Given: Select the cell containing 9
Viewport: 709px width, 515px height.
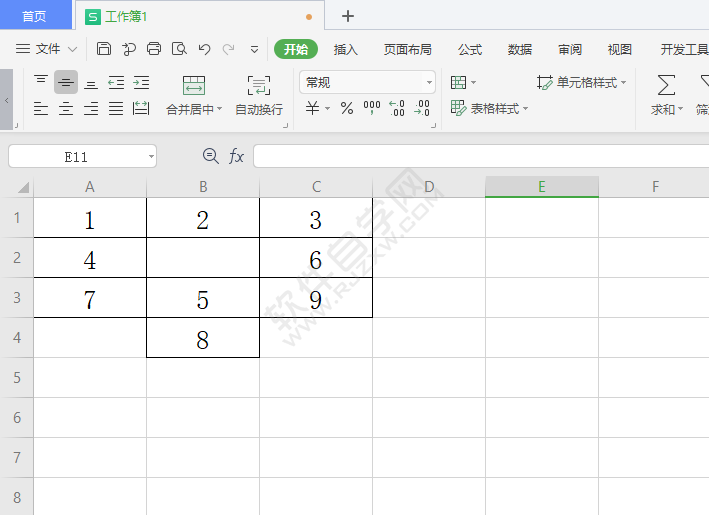Looking at the screenshot, I should pyautogui.click(x=316, y=298).
